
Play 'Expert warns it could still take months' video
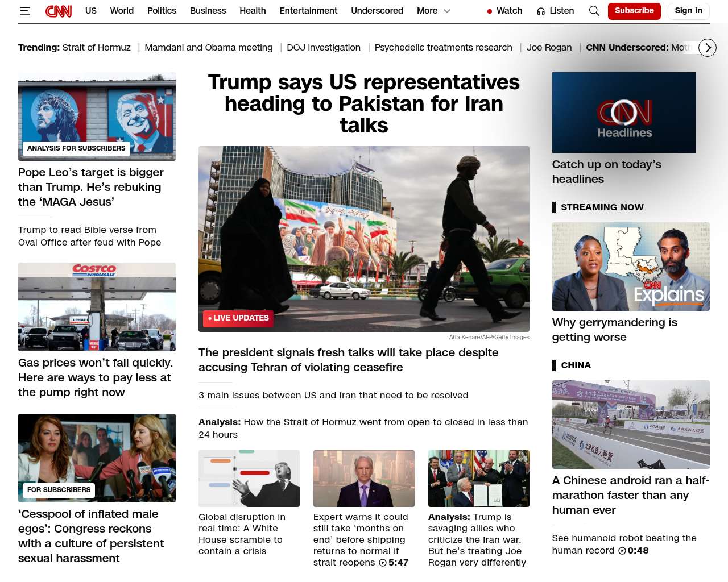point(361,540)
